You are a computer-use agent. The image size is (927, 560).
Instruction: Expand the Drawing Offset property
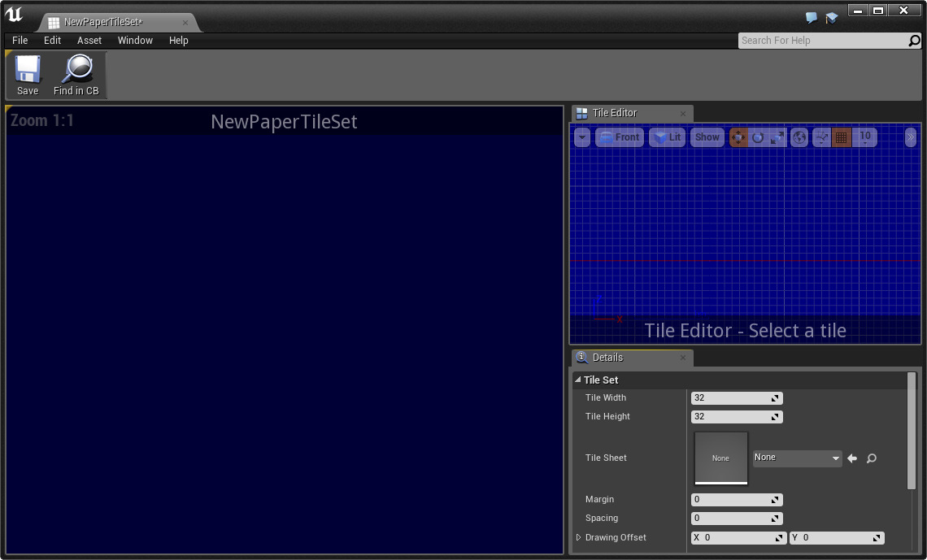(x=579, y=537)
